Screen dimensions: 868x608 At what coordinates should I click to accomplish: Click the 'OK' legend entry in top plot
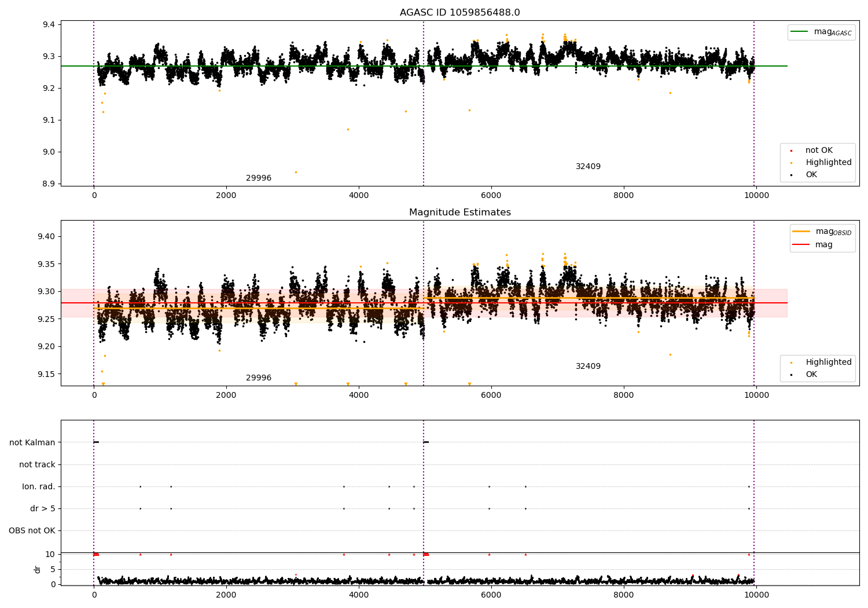point(811,175)
